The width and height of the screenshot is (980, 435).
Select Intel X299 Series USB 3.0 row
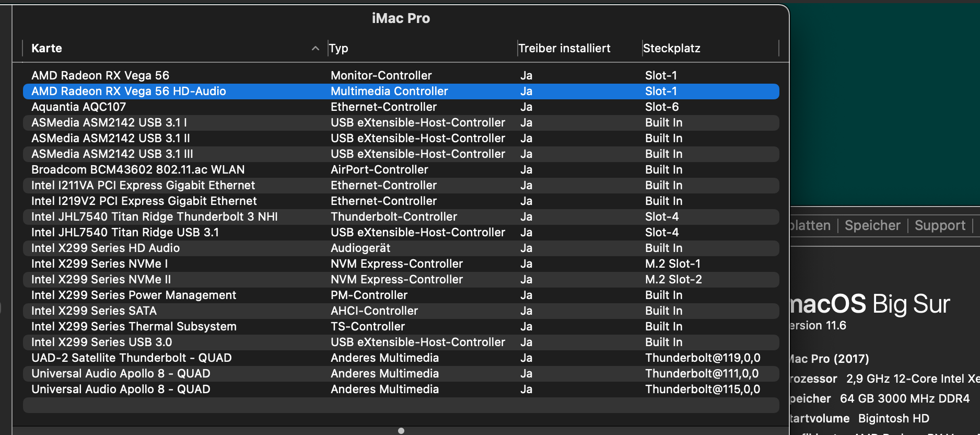(401, 342)
